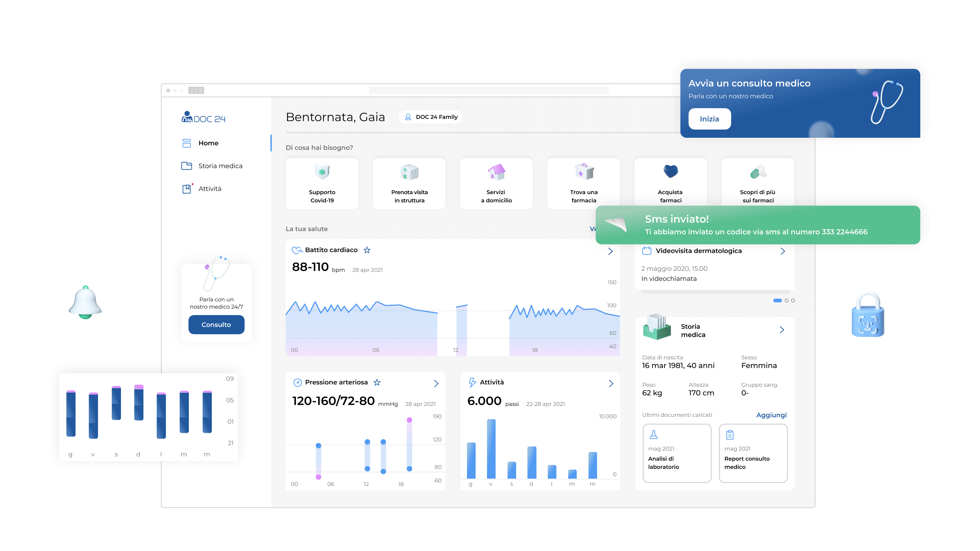Select the second carousel pagination dot
Viewport: 980px width, 551px height.
[786, 300]
